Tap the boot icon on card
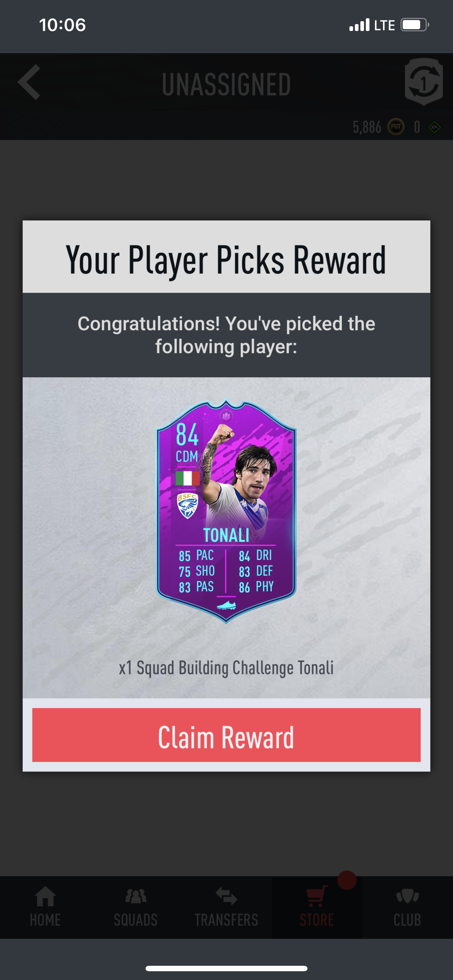 pyautogui.click(x=226, y=605)
